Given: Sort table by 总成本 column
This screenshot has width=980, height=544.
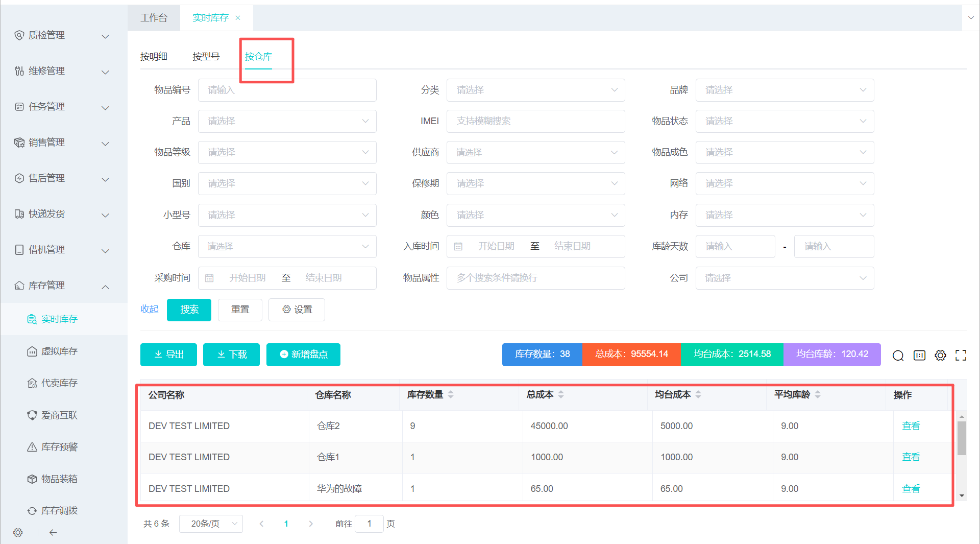Looking at the screenshot, I should pos(560,395).
